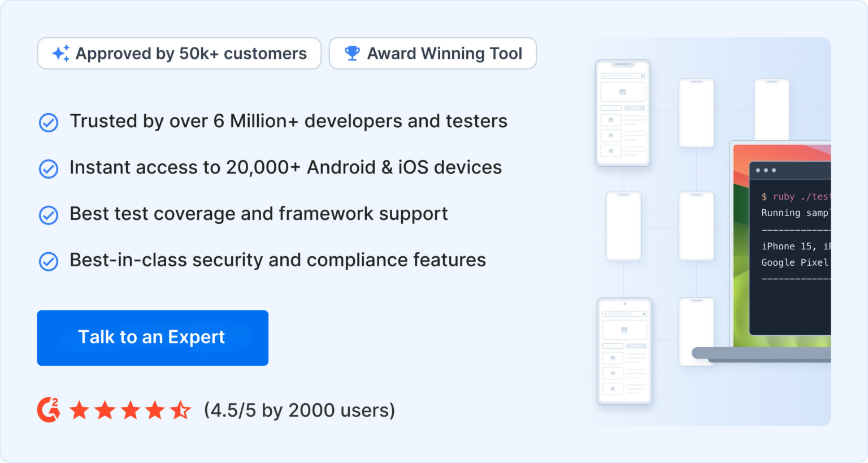Click the checkmark beside 6 Million+ developers text
This screenshot has height=463, width=868.
tap(49, 122)
